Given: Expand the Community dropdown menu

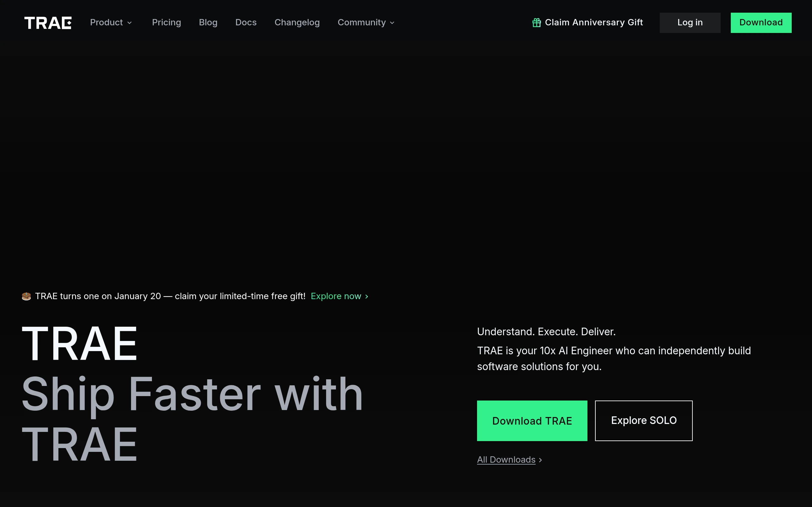Looking at the screenshot, I should [x=361, y=22].
